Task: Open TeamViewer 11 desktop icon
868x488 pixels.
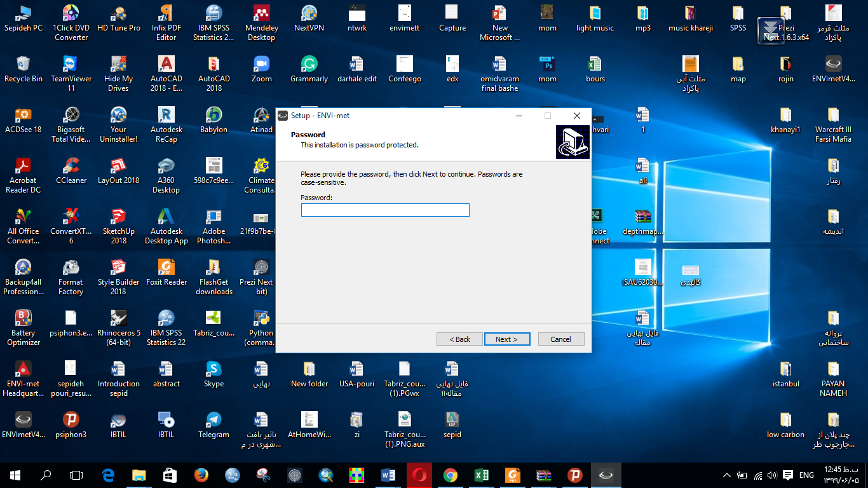Action: (71, 73)
